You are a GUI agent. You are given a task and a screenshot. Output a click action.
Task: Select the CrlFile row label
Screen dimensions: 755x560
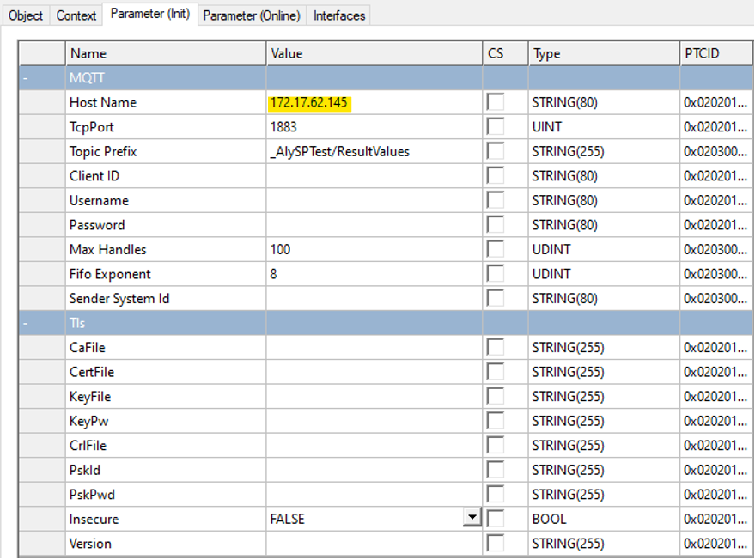click(88, 446)
